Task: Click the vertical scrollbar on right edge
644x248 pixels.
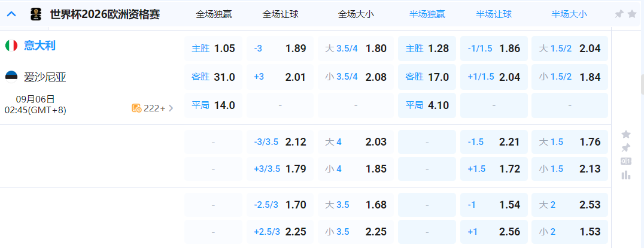Action: [x=641, y=84]
